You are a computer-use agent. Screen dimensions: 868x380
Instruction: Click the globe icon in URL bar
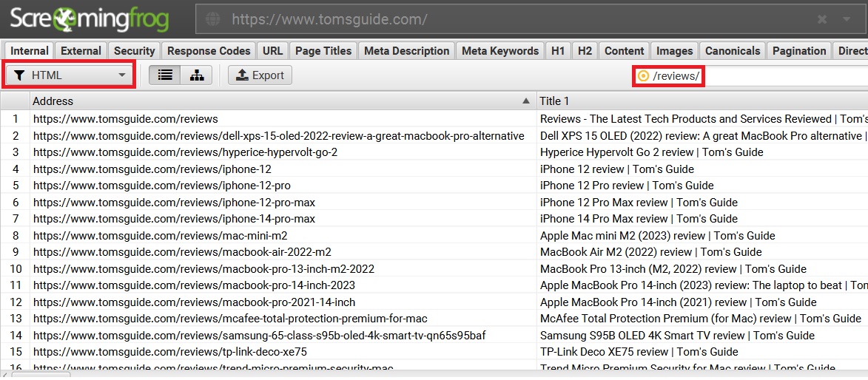[213, 19]
